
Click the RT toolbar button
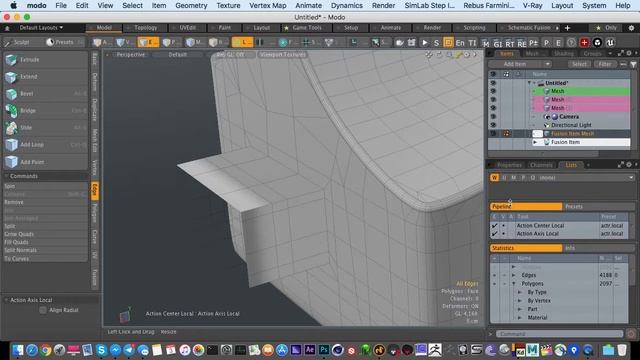510,44
